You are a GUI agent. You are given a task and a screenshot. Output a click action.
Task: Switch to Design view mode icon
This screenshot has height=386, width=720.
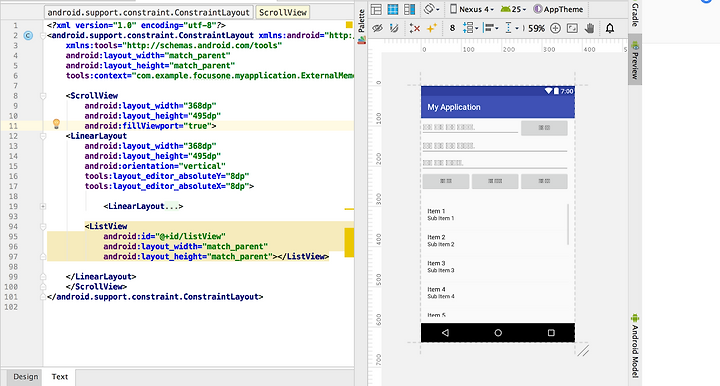(x=376, y=9)
